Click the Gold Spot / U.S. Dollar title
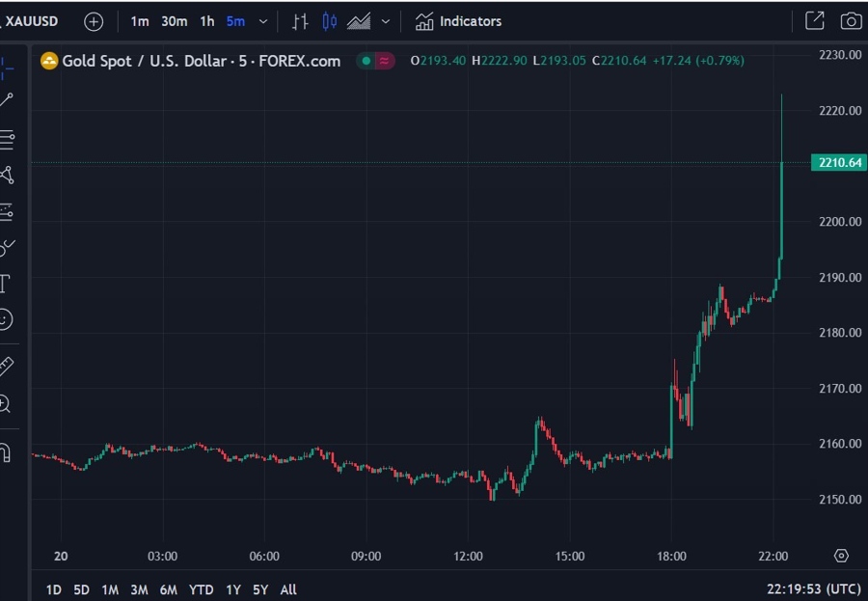This screenshot has height=601, width=868. pyautogui.click(x=201, y=61)
